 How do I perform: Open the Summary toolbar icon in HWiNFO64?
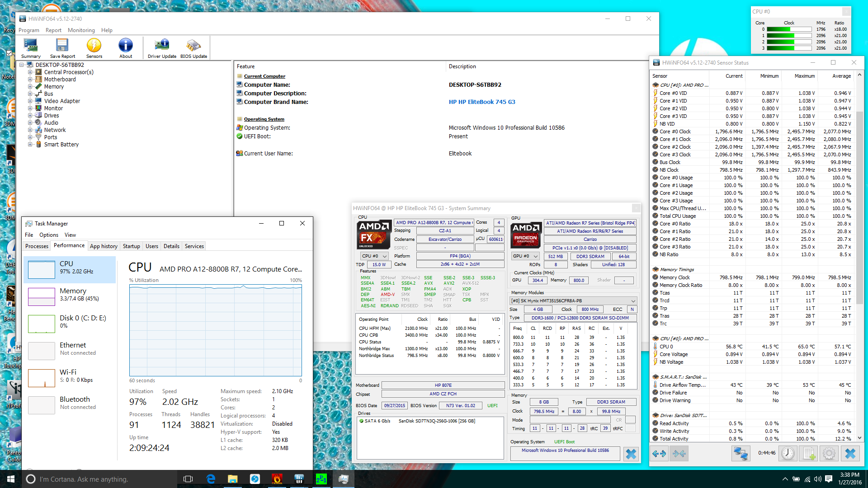(31, 48)
